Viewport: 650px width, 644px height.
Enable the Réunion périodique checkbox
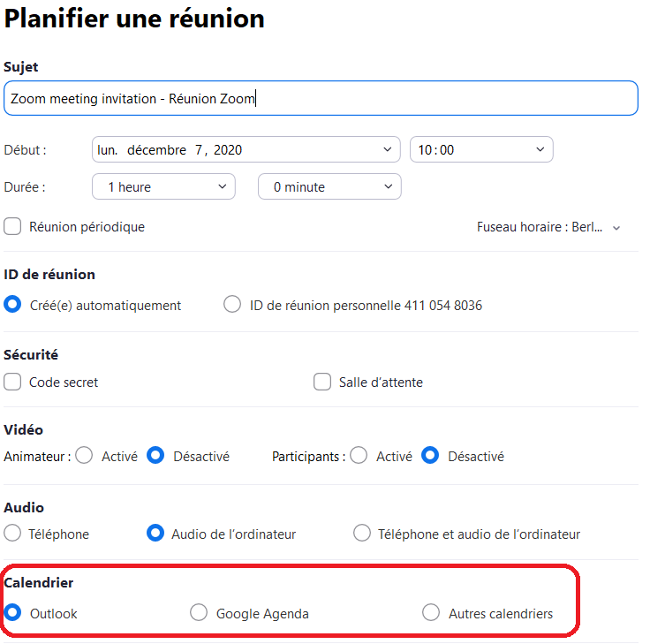13,227
